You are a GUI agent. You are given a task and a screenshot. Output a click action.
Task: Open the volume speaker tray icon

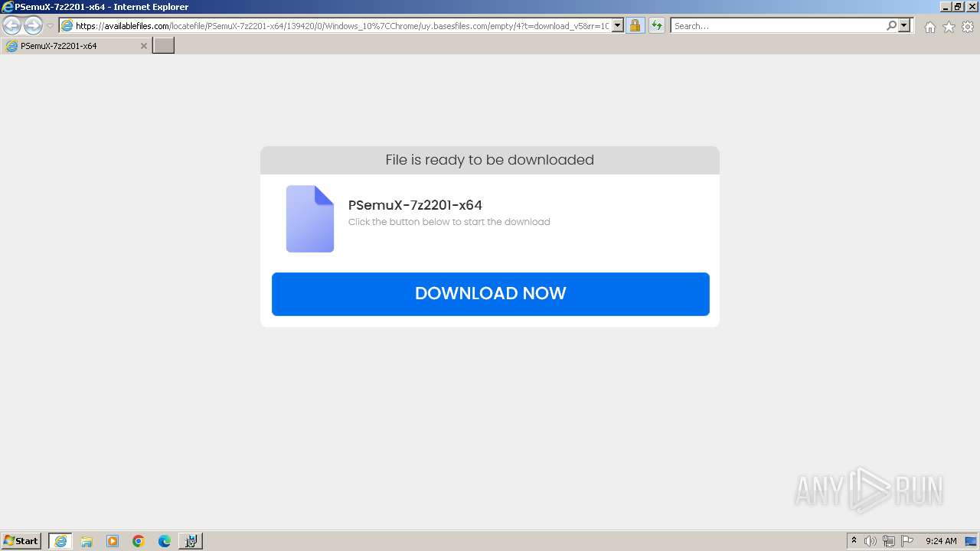[871, 541]
